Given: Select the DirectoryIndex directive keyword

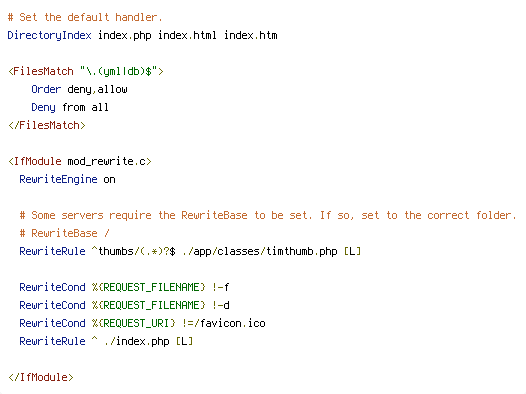Looking at the screenshot, I should coord(49,36).
